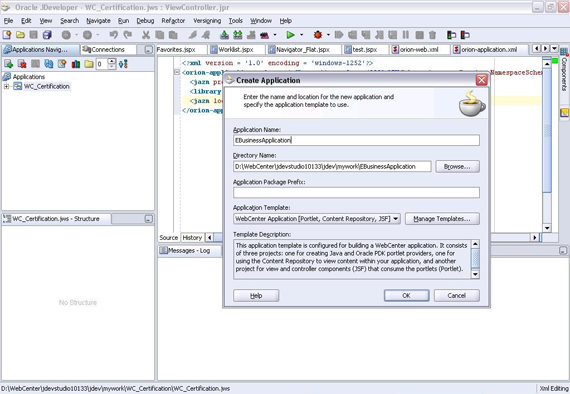Click navigator add-with-green-plus icon
The width and height of the screenshot is (570, 394).
pos(8,64)
